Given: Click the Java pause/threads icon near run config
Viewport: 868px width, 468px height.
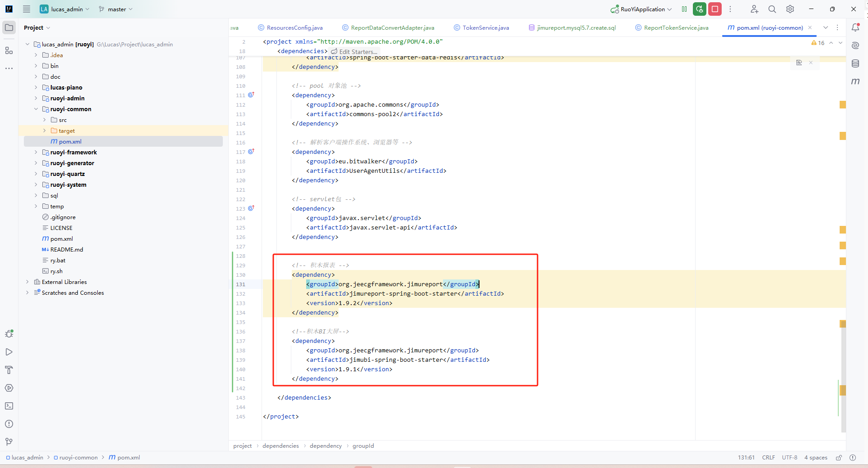Looking at the screenshot, I should pos(684,9).
